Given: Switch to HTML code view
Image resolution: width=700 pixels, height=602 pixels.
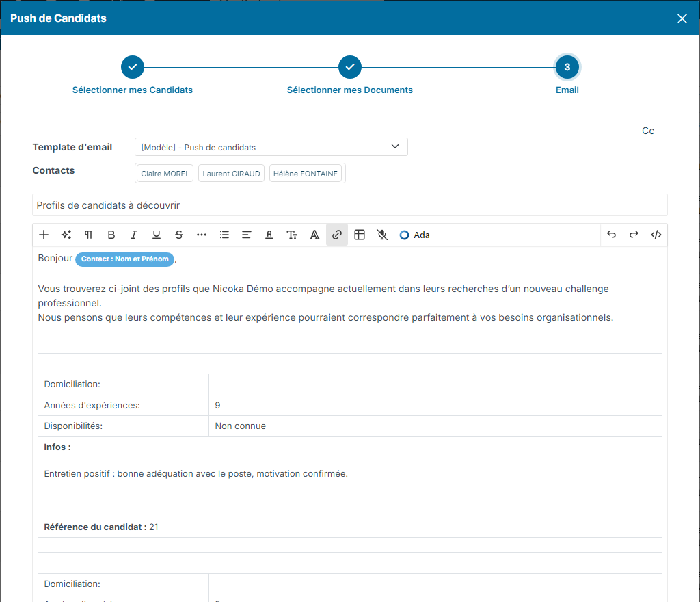Looking at the screenshot, I should [x=656, y=235].
